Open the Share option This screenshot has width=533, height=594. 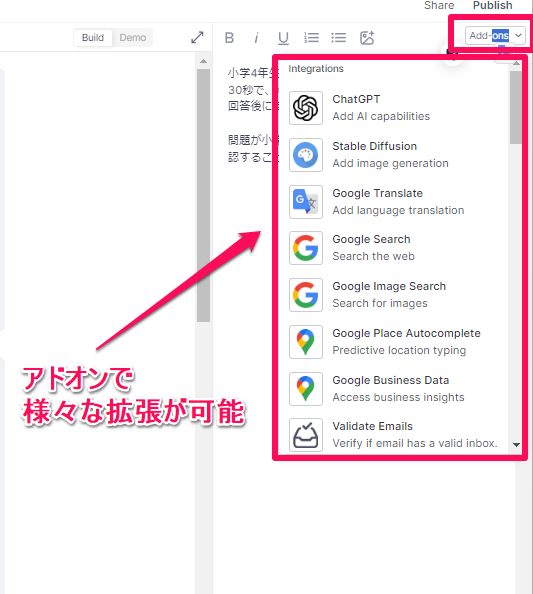(439, 5)
